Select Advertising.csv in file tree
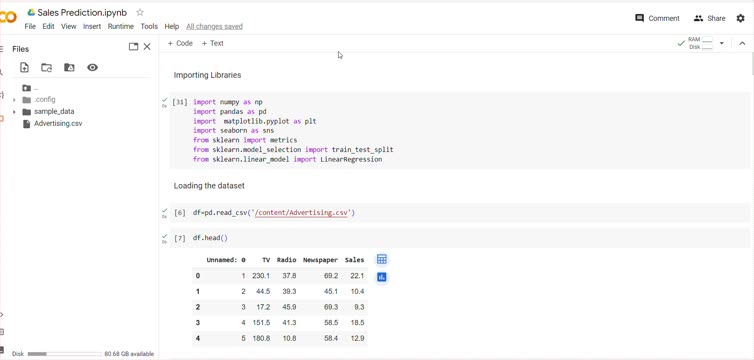754x360 pixels. 58,124
